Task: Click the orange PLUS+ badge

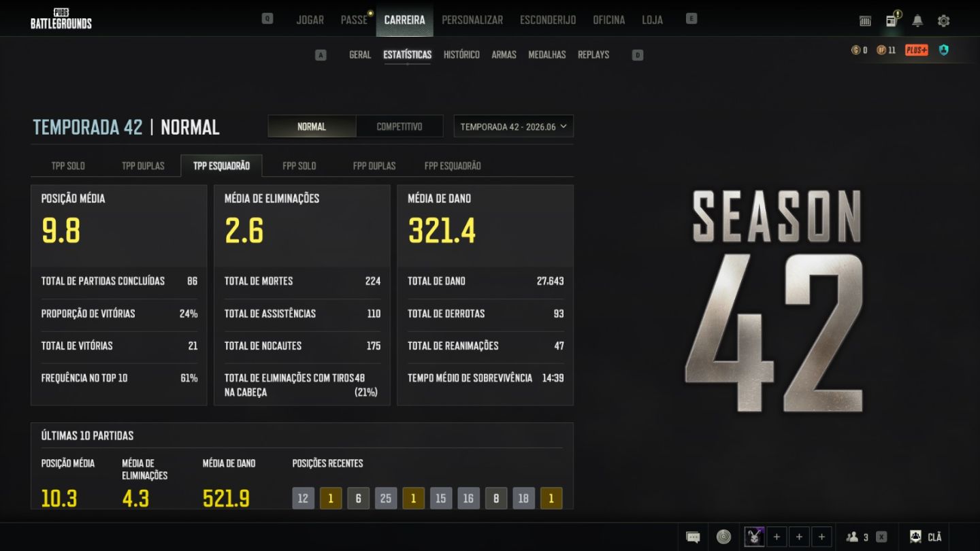Action: pos(916,50)
